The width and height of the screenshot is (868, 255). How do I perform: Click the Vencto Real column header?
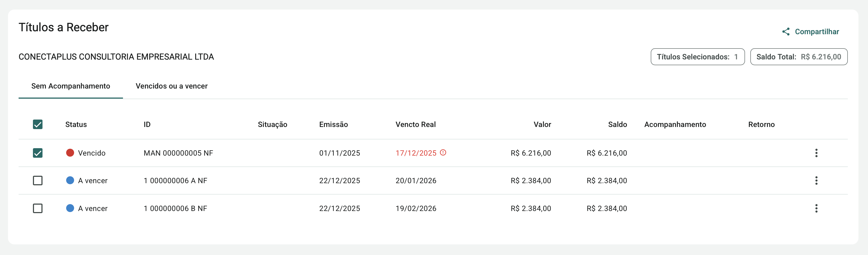(x=415, y=125)
